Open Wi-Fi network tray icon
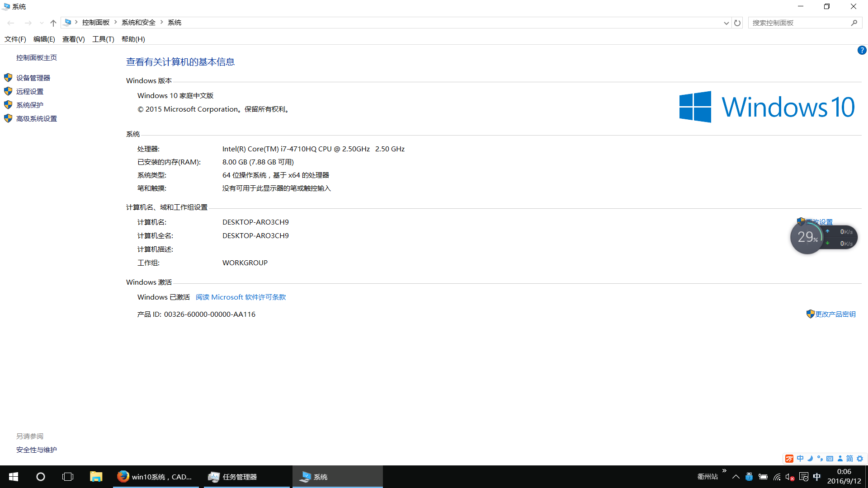 pyautogui.click(x=777, y=477)
